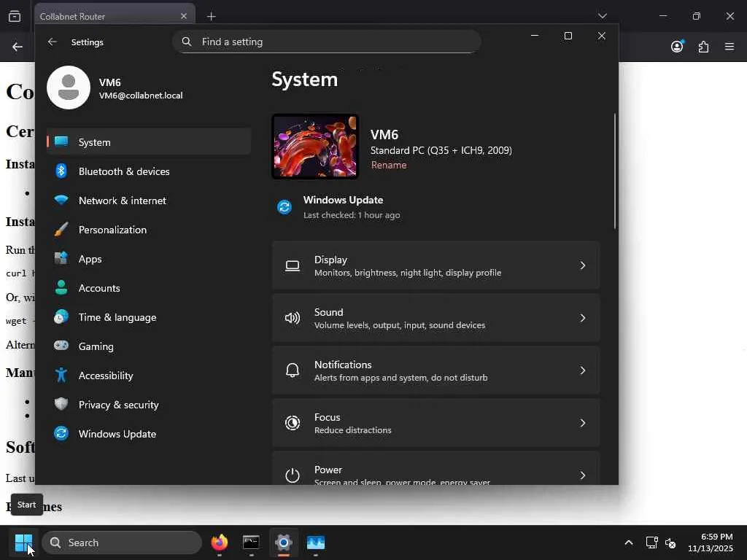Click the Bluetooth icon in sidebar
Viewport: 747px width, 560px height.
click(61, 171)
